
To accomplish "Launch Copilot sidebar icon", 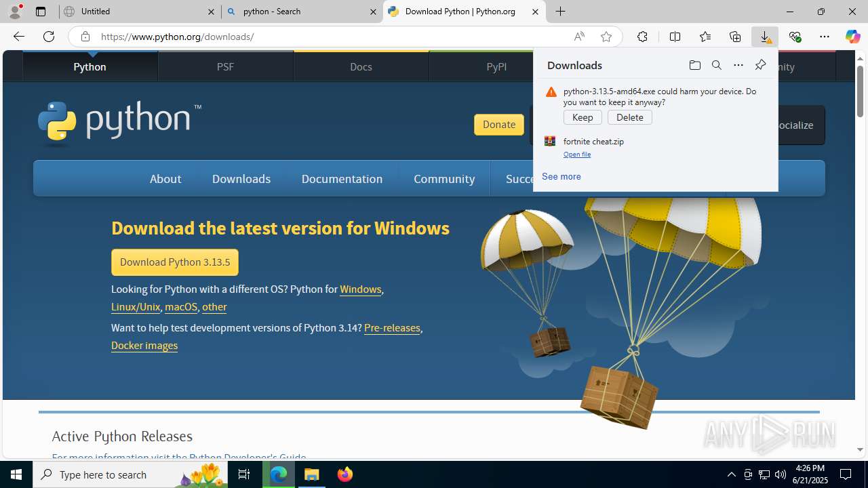I will [x=853, y=37].
